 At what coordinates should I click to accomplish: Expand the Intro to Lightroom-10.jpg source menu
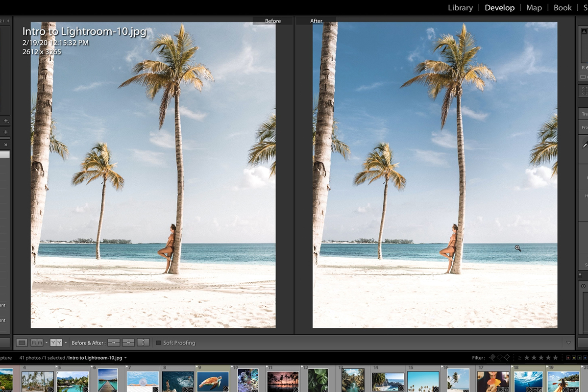click(125, 358)
